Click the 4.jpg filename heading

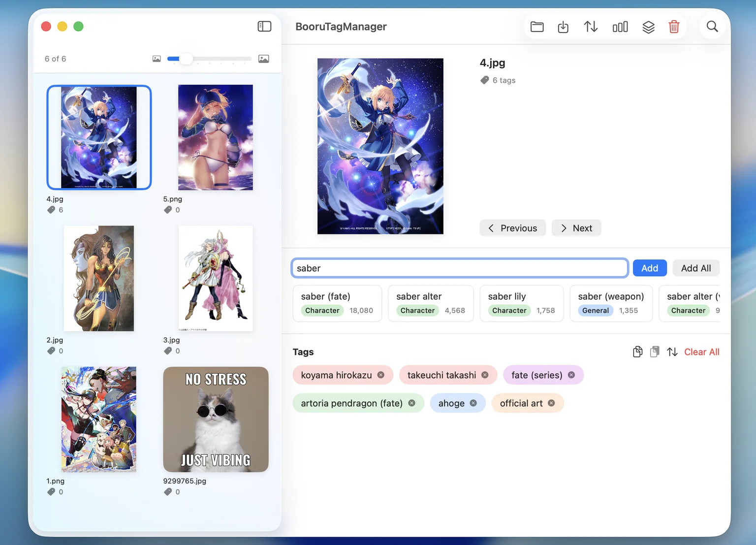[493, 63]
